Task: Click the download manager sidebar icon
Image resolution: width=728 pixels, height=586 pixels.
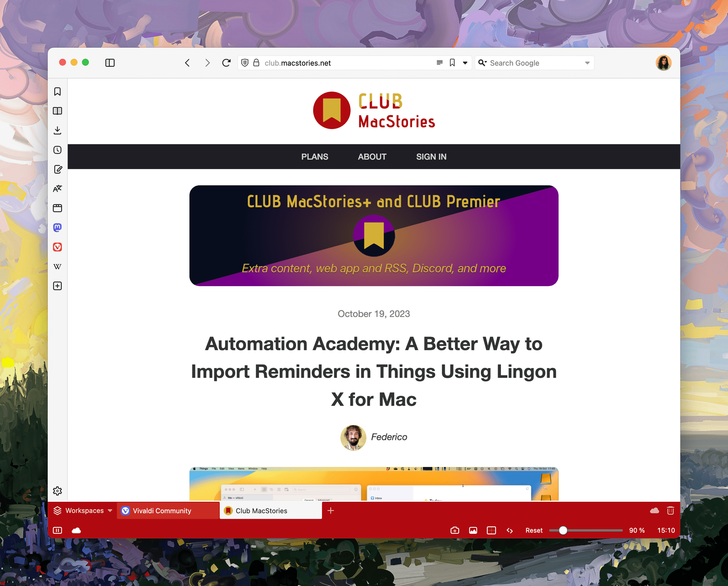Action: pos(58,130)
